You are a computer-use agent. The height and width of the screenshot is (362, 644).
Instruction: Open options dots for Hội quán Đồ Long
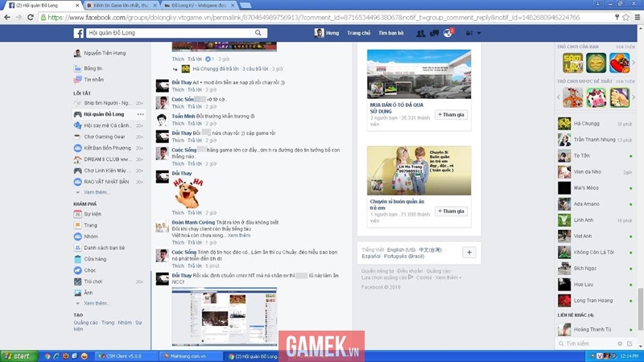click(140, 114)
